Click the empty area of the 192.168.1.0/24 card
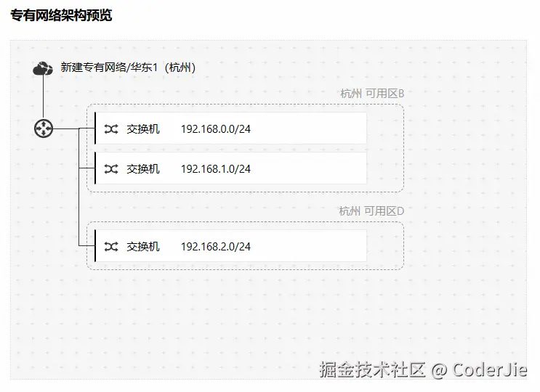Screen dimensions: 540x392 coord(308,168)
